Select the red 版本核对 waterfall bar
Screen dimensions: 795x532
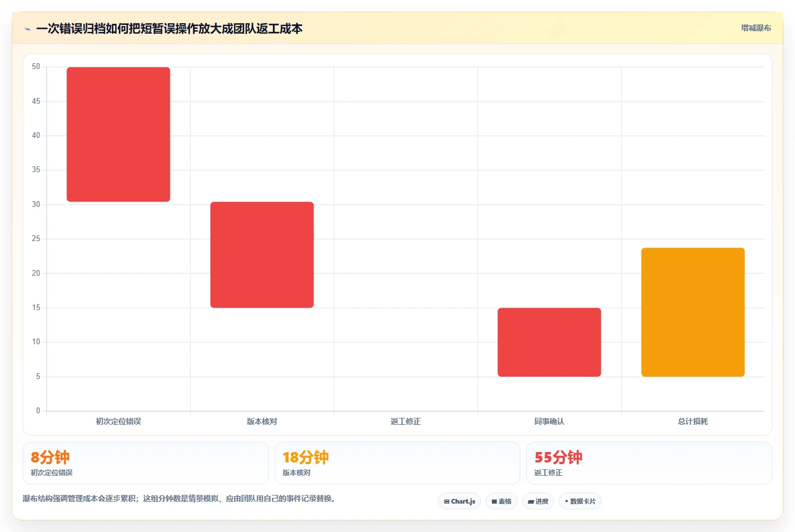pos(262,254)
